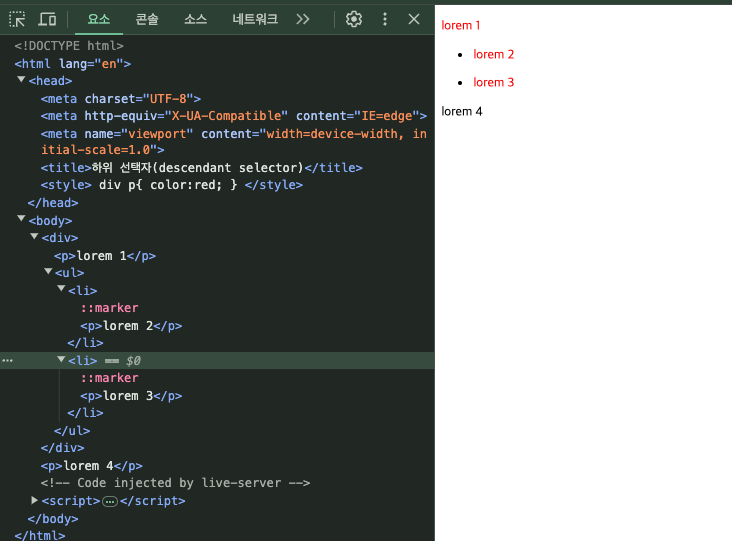Select the html lang="en" node

[x=72, y=63]
